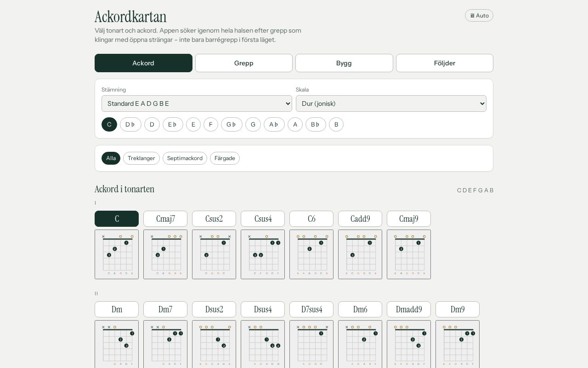Open the Bygg tab

[344, 63]
